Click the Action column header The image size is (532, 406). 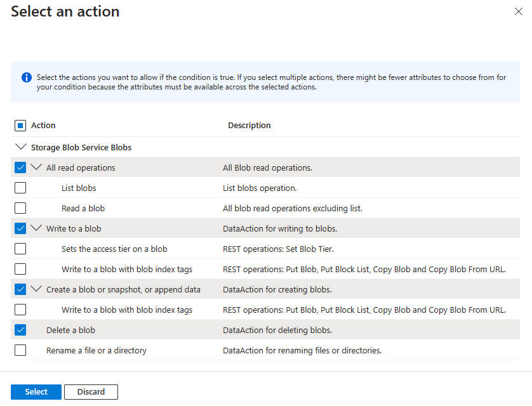43,126
